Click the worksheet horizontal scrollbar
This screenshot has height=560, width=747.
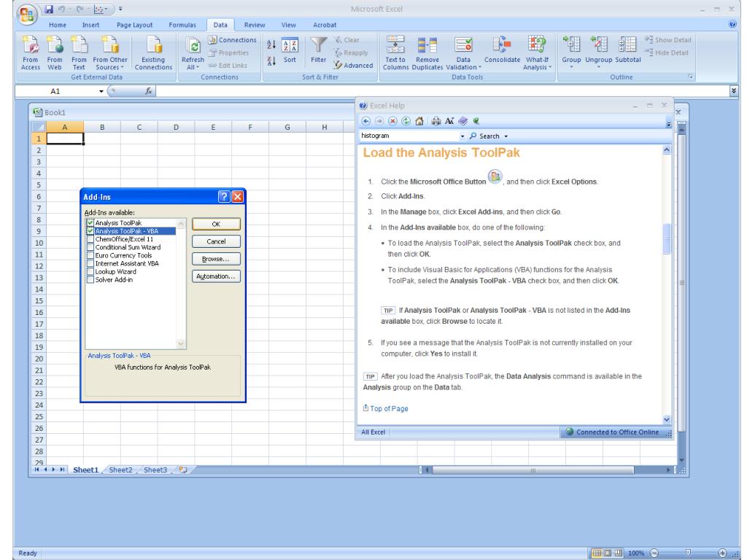click(x=533, y=470)
